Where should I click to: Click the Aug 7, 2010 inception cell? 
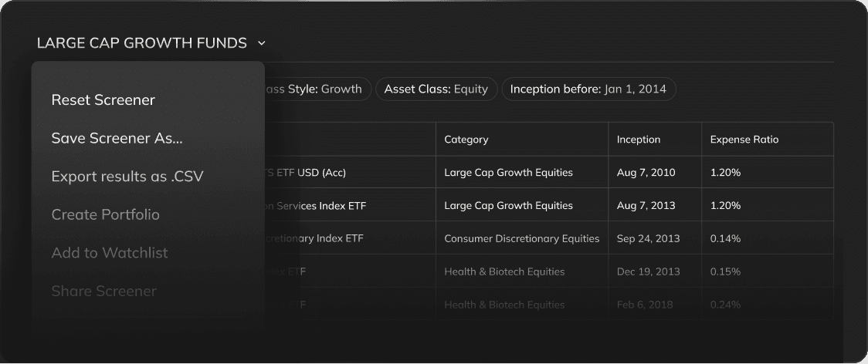(646, 173)
